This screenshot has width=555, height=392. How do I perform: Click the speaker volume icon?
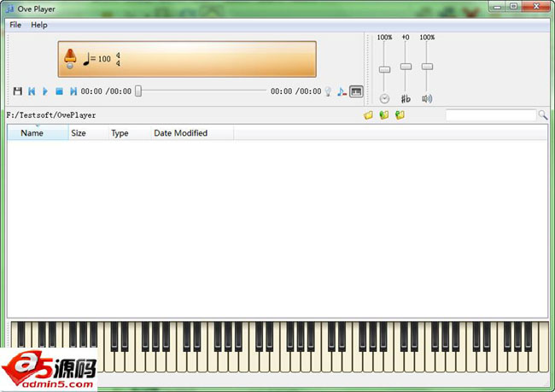427,99
